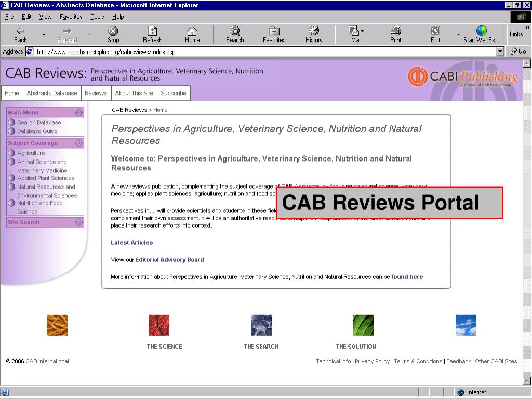Open the Other CABI Sites footer link

pyautogui.click(x=496, y=362)
